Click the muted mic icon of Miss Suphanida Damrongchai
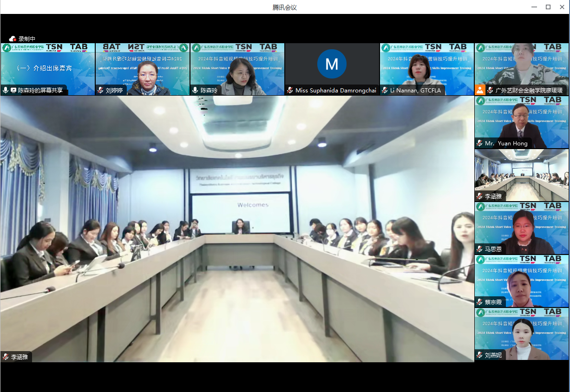The width and height of the screenshot is (570, 392). pyautogui.click(x=290, y=91)
